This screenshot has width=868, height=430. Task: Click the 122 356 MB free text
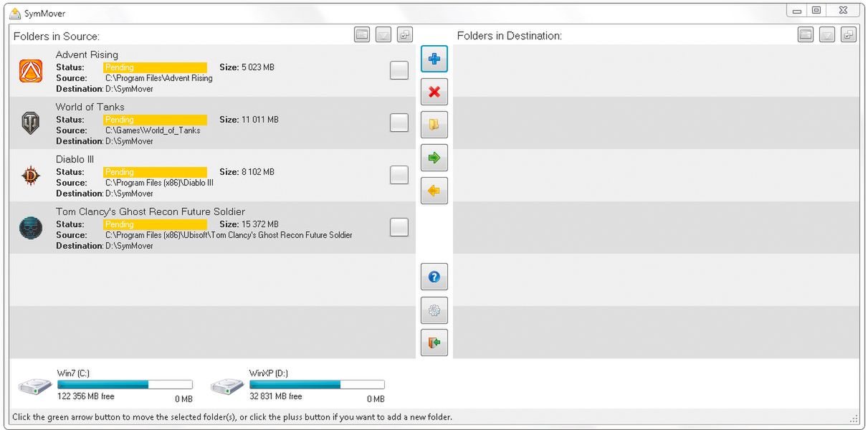coord(85,396)
